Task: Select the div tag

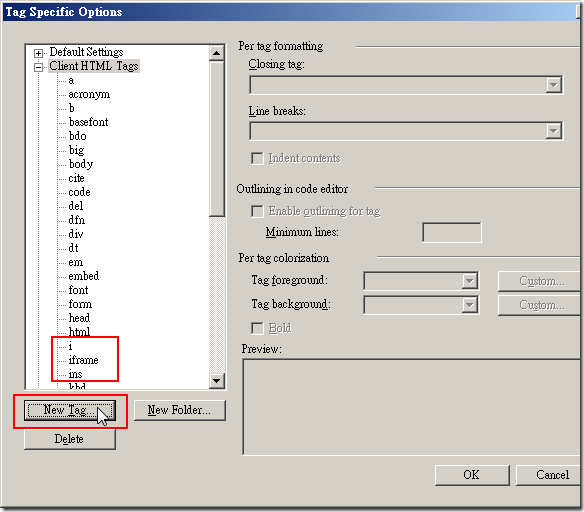Action: pyautogui.click(x=76, y=234)
